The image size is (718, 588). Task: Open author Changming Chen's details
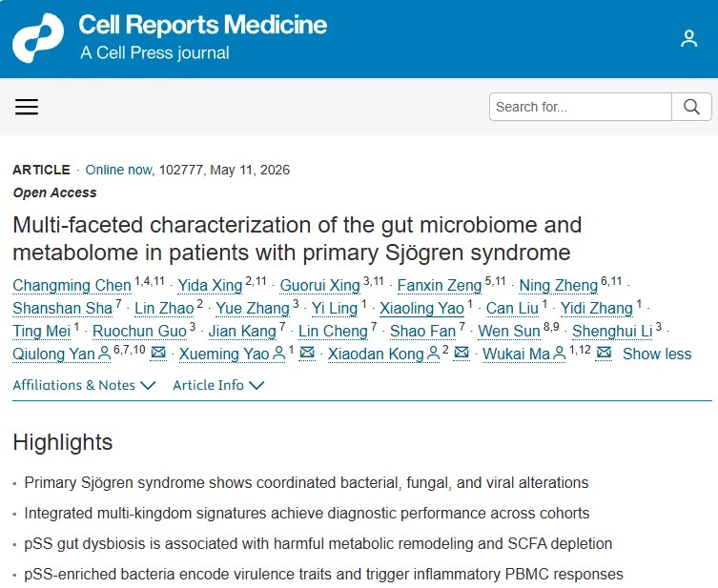tap(72, 285)
